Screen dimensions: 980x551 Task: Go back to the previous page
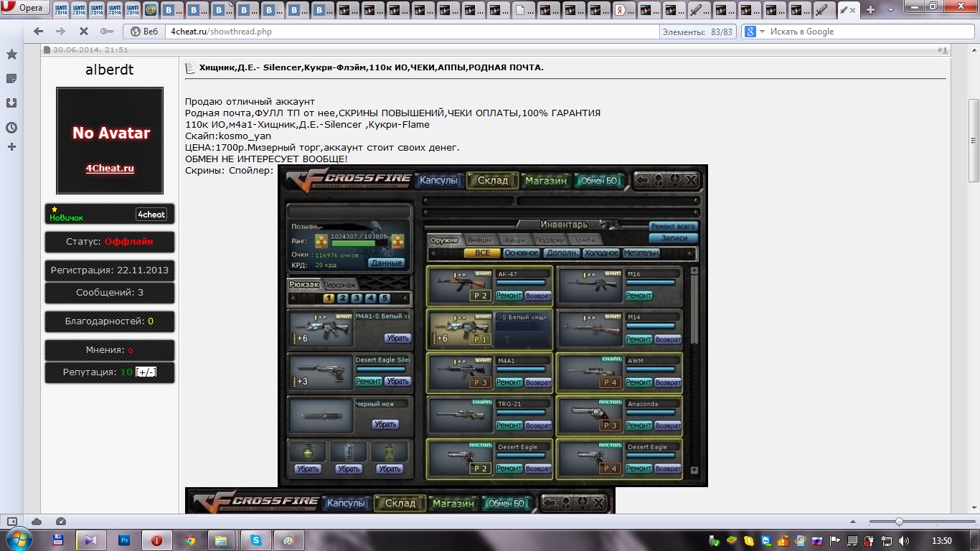(x=39, y=32)
